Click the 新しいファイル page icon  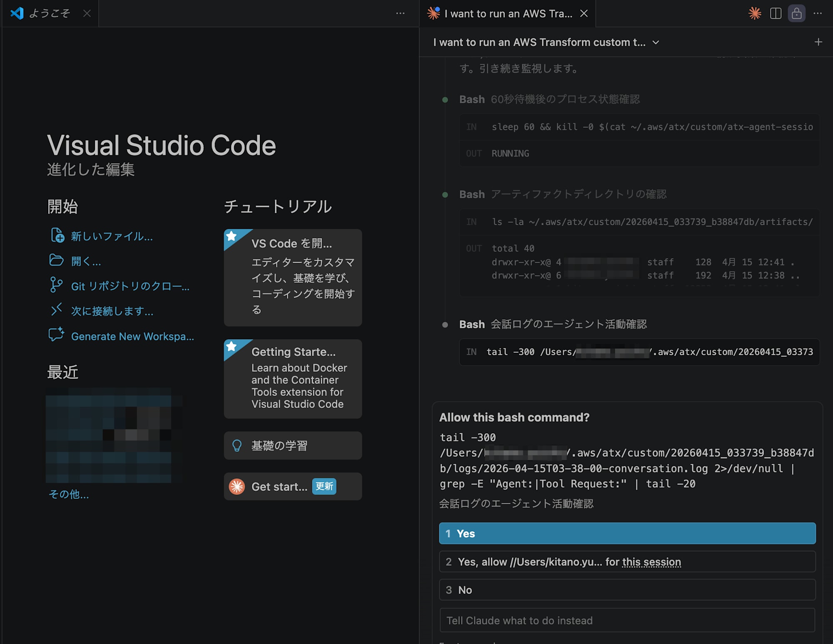[x=58, y=236]
